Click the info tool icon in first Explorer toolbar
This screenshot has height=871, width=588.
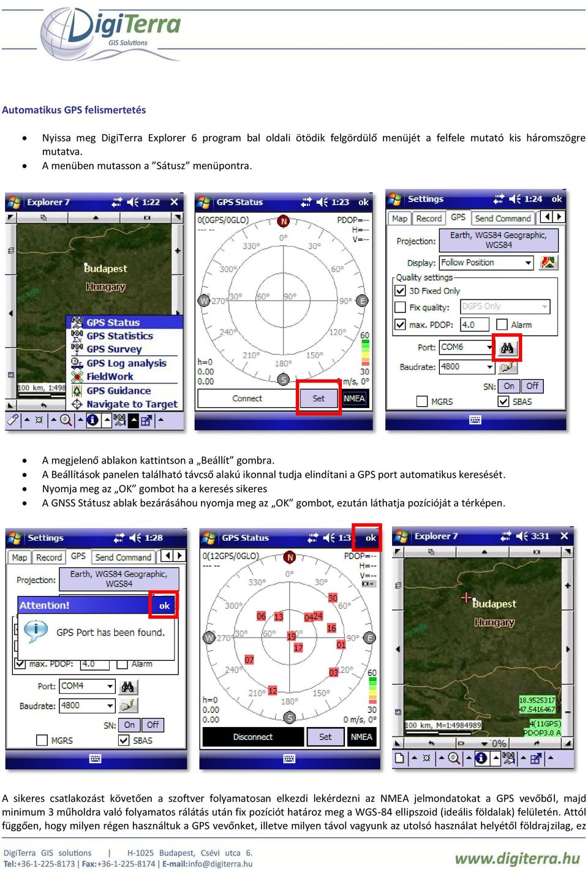click(92, 420)
